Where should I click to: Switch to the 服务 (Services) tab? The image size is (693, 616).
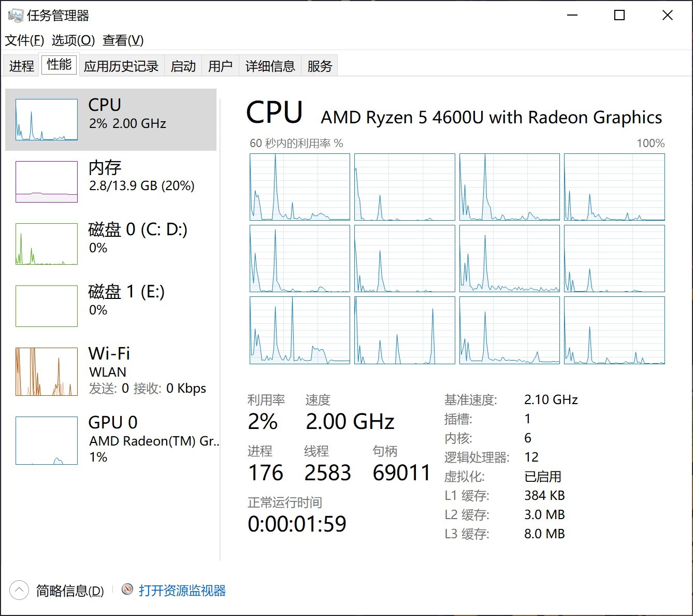point(320,66)
